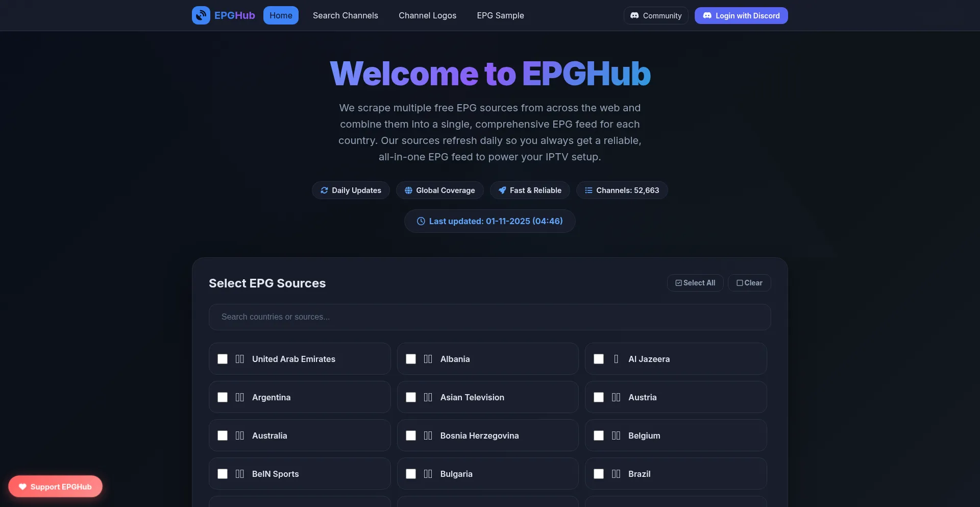The width and height of the screenshot is (980, 507).
Task: Go to the Channel Logos tab
Action: pyautogui.click(x=427, y=15)
